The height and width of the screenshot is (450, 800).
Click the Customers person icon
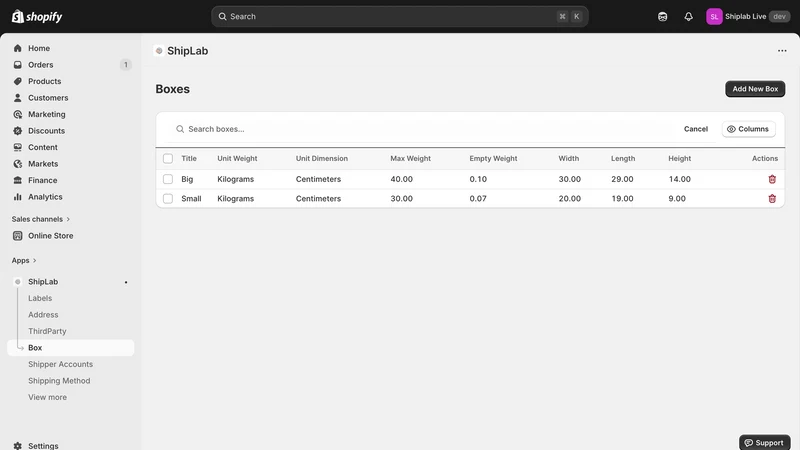coord(18,97)
